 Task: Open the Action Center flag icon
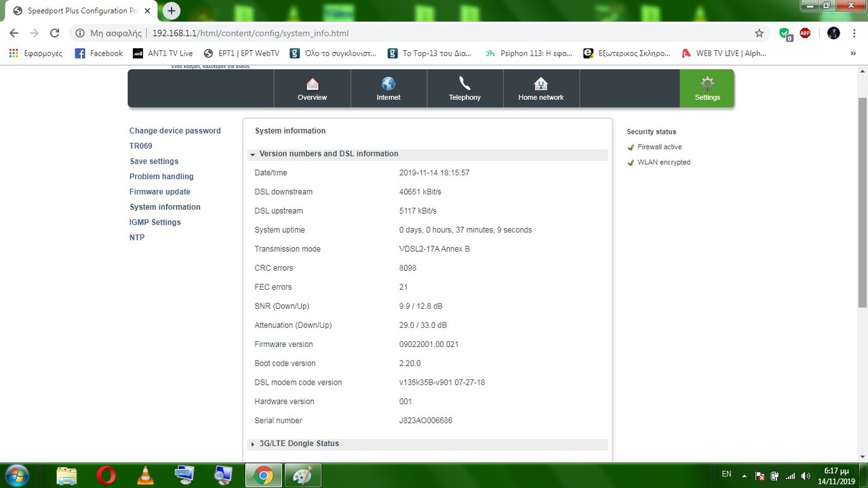(760, 476)
